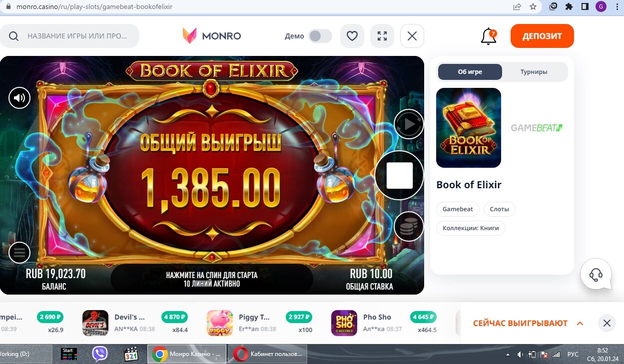Select the Об игре tab
The width and height of the screenshot is (624, 364).
470,72
